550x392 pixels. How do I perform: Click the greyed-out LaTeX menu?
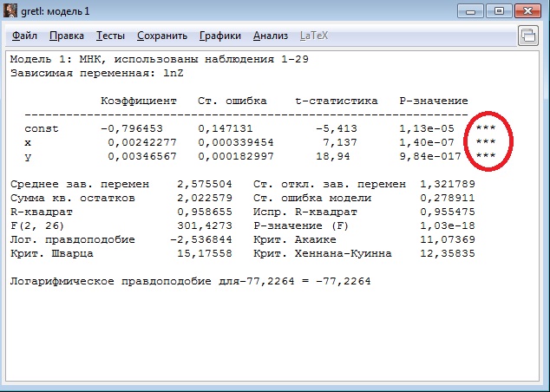pos(314,36)
